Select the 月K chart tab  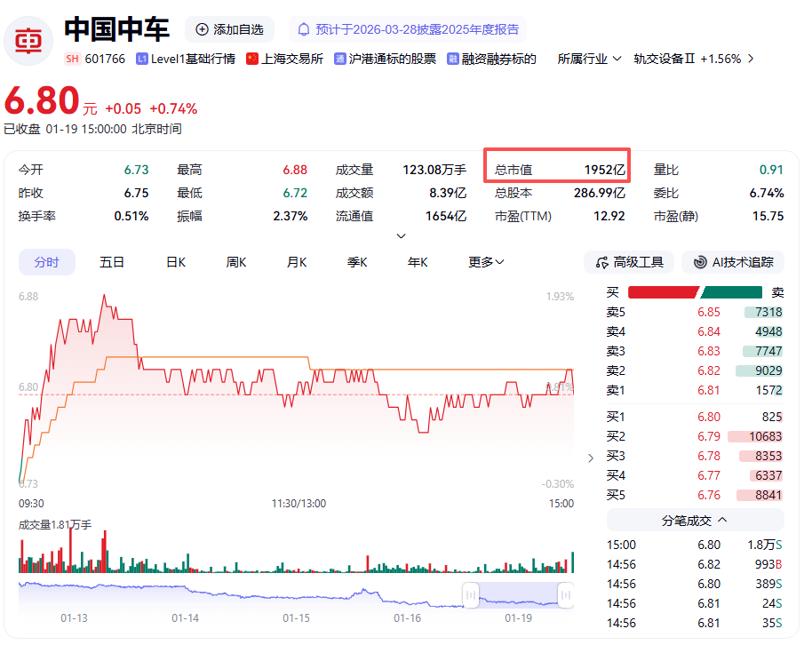pos(297,262)
